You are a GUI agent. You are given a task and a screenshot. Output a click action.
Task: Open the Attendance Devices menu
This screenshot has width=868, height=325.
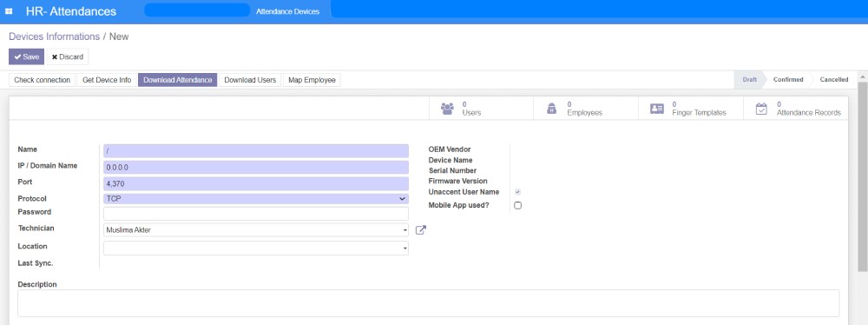click(x=287, y=11)
